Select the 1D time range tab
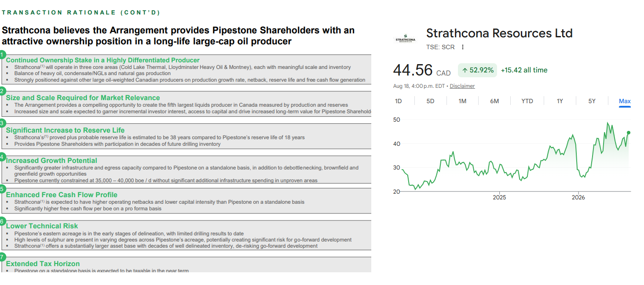This screenshot has width=644, height=285. [x=399, y=101]
